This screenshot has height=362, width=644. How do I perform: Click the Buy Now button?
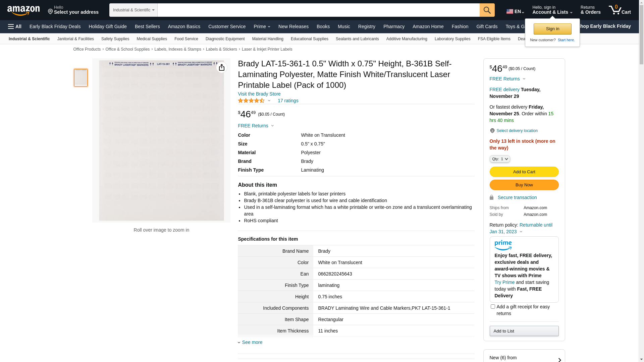pos(524,185)
